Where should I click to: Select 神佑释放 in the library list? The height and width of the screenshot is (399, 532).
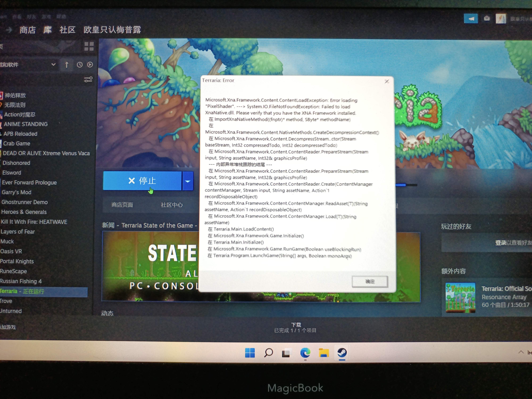pyautogui.click(x=15, y=95)
